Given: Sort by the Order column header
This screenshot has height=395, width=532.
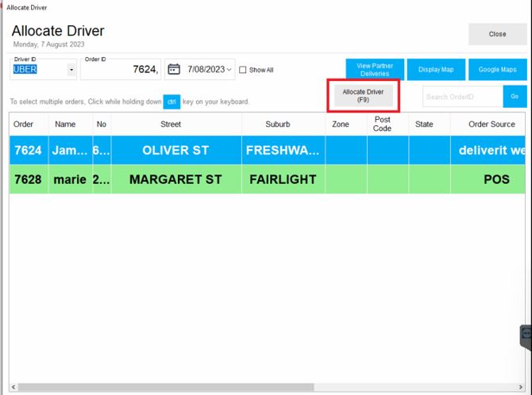Looking at the screenshot, I should pos(24,125).
